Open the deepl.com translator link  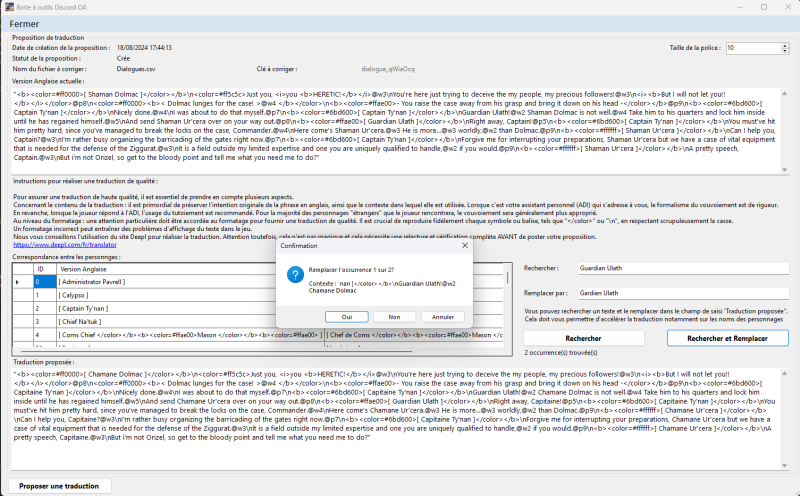[65, 245]
